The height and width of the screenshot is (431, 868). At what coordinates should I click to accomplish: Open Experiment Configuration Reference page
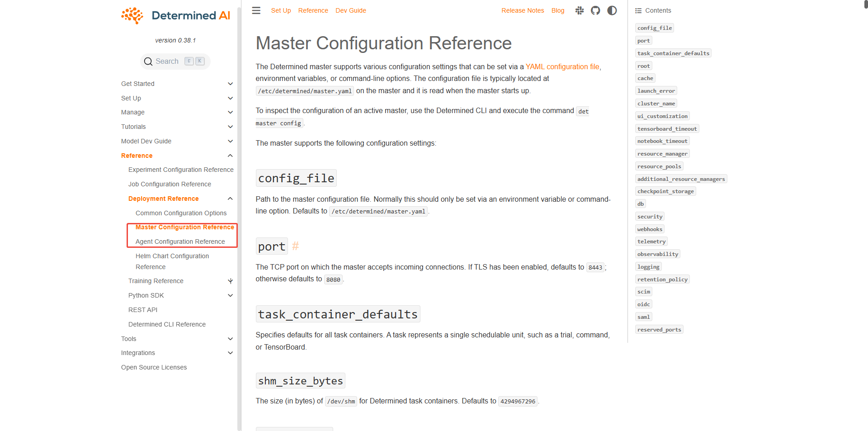click(181, 170)
